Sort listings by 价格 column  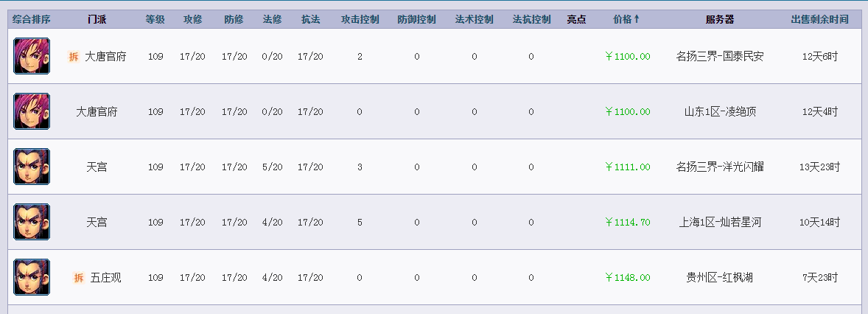click(x=626, y=19)
